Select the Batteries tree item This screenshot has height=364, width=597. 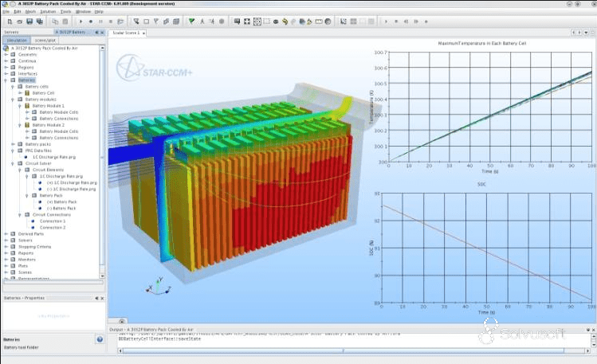tap(26, 80)
